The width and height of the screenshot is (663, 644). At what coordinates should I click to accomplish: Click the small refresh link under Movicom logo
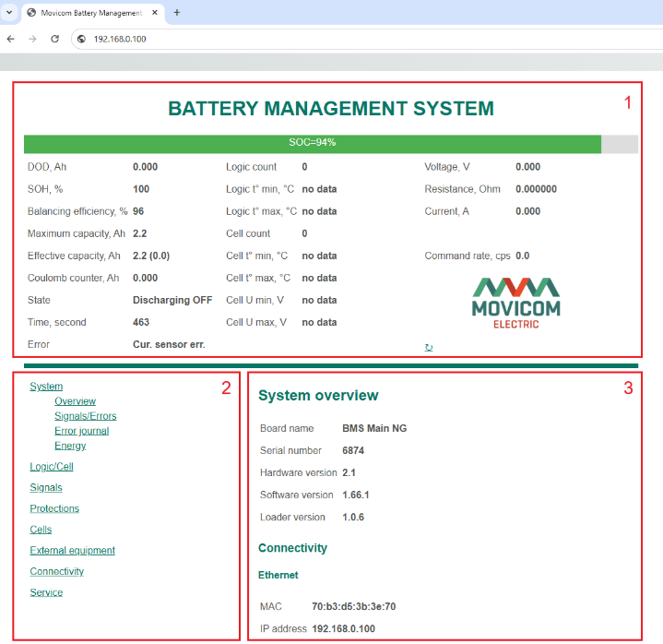429,348
